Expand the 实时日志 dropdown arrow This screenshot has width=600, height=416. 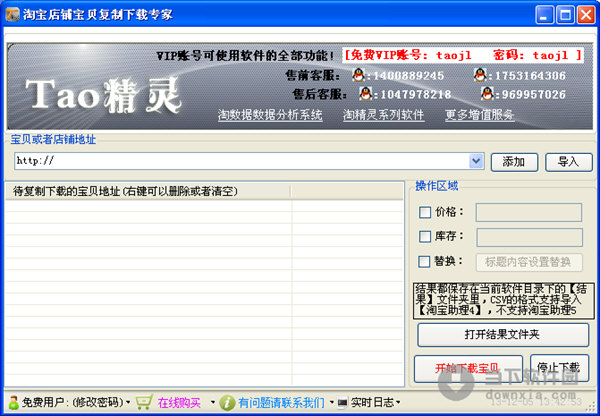click(398, 403)
